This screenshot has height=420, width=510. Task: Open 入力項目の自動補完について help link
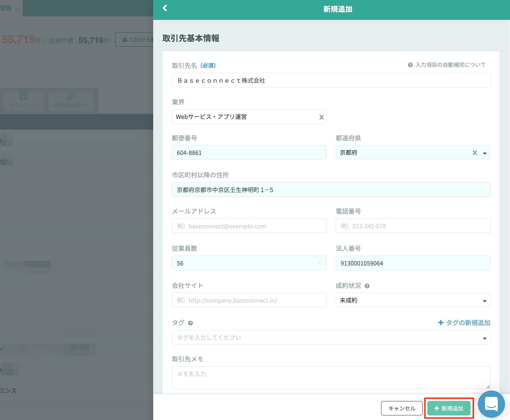coord(447,65)
